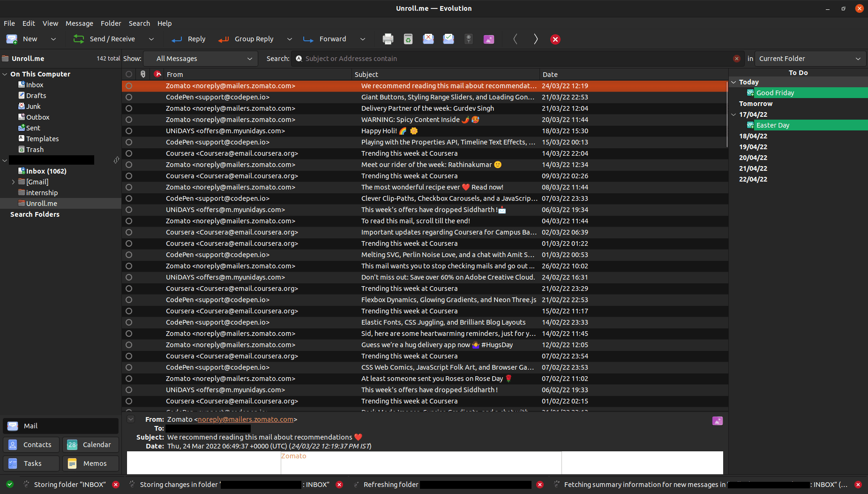
Task: Click the green online status icon
Action: coord(10,484)
